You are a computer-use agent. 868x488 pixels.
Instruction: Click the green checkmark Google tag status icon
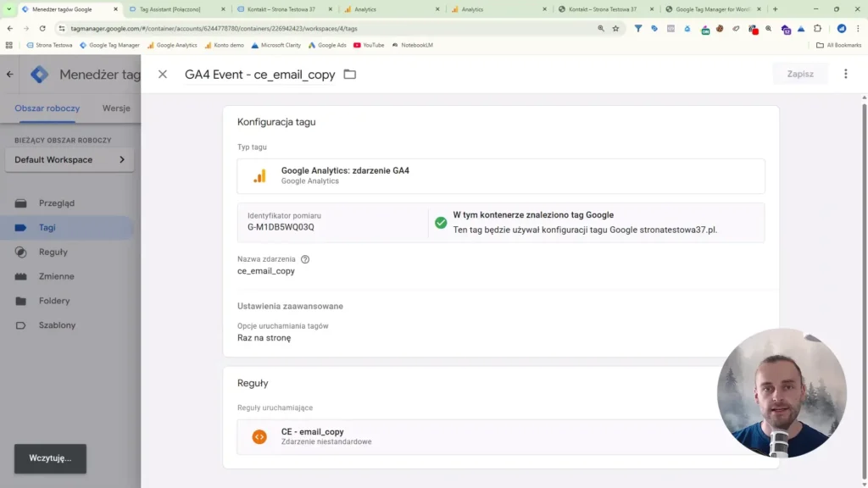point(441,223)
